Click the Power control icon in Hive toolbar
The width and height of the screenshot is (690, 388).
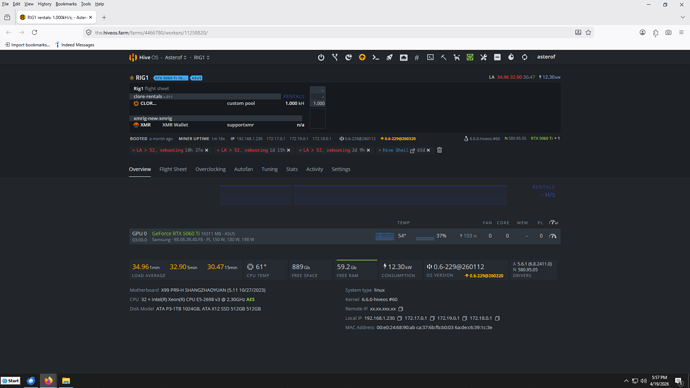[321, 57]
